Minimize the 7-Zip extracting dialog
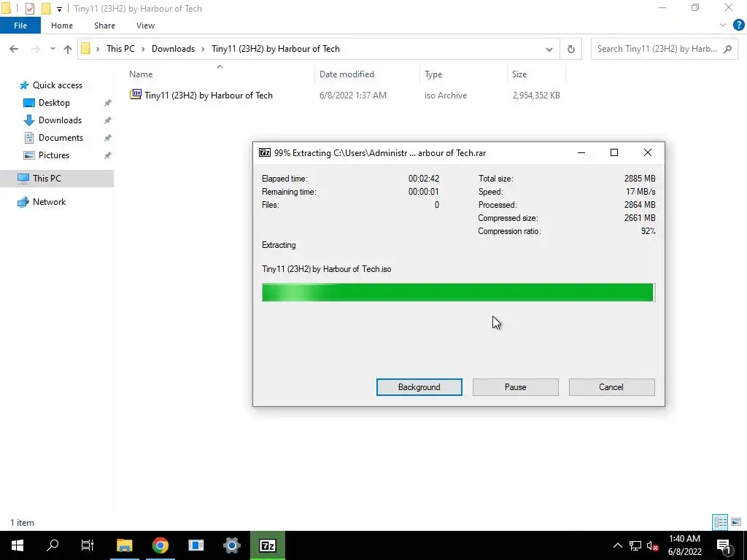 [x=581, y=153]
